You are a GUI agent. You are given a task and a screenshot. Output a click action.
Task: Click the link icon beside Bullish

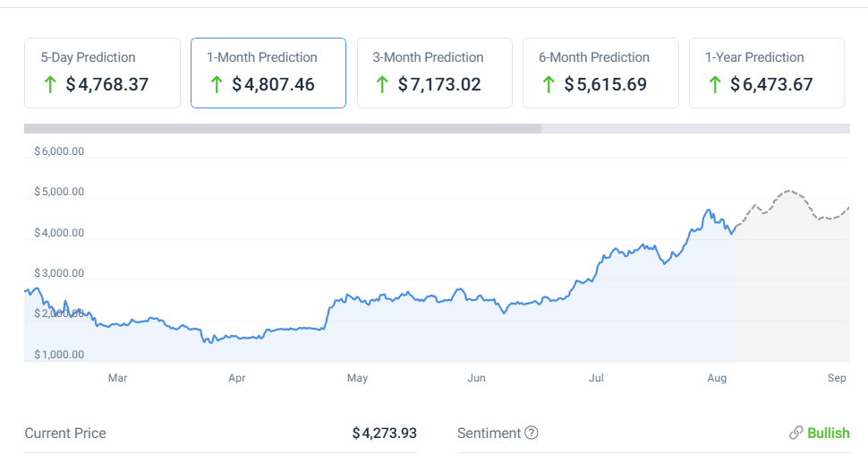[796, 433]
